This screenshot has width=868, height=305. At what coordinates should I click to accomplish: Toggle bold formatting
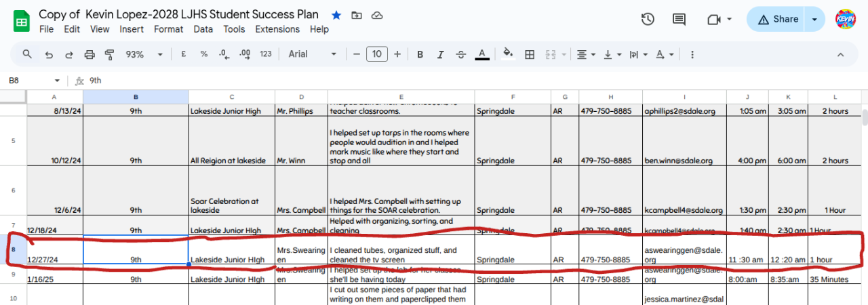[x=420, y=54]
